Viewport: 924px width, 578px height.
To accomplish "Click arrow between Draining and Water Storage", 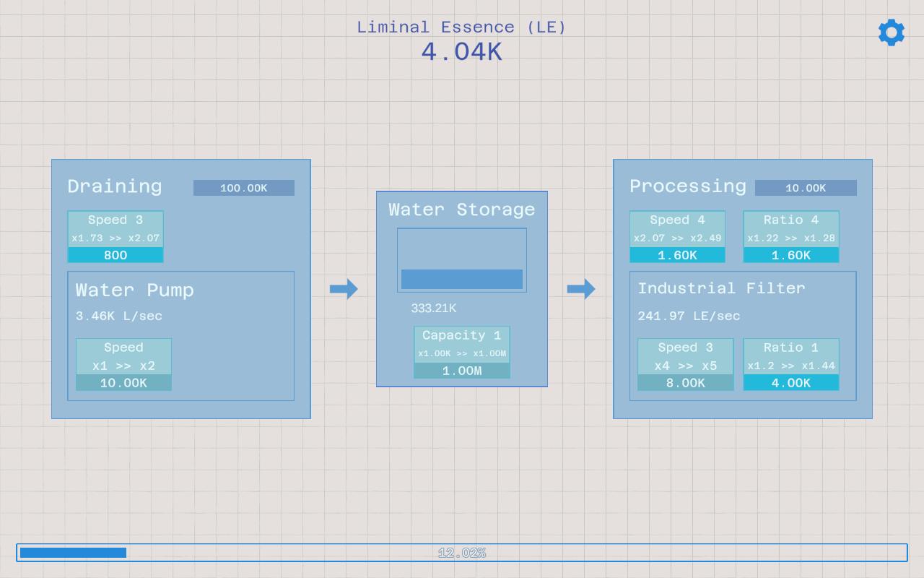I will 344,289.
